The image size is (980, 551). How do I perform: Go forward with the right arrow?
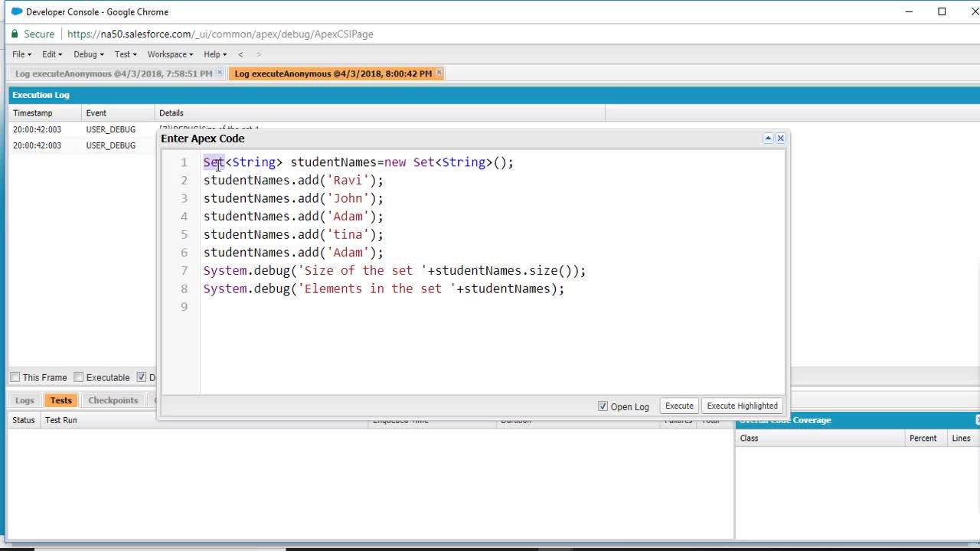259,54
